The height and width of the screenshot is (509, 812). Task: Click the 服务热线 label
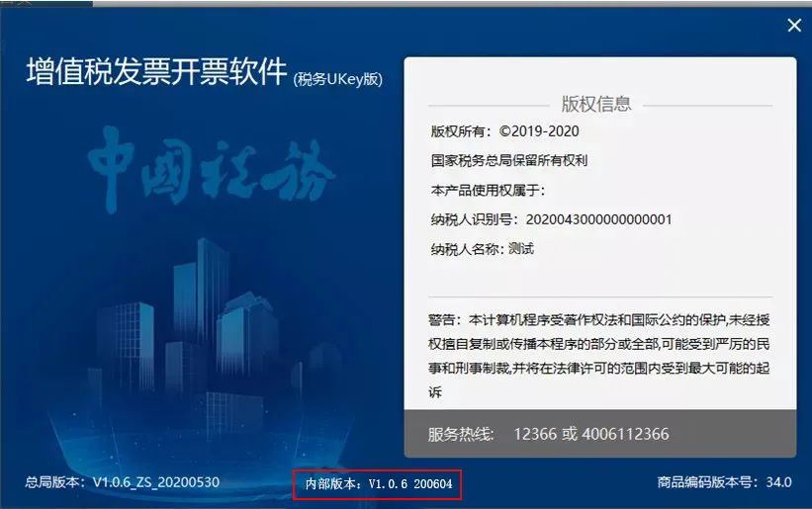tap(461, 434)
